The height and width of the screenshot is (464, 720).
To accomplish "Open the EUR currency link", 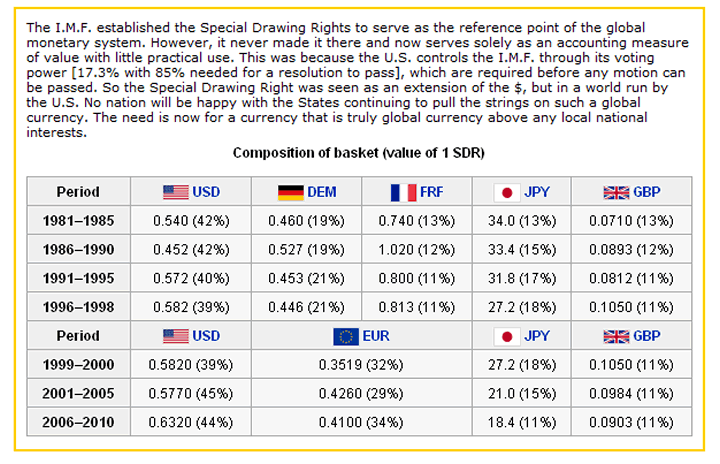I will [x=376, y=336].
